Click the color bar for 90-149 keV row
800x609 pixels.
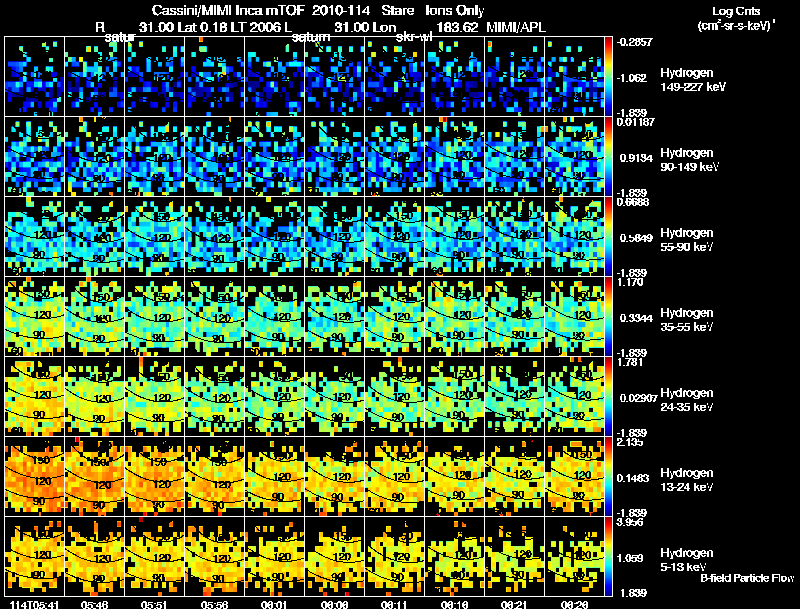(608, 156)
